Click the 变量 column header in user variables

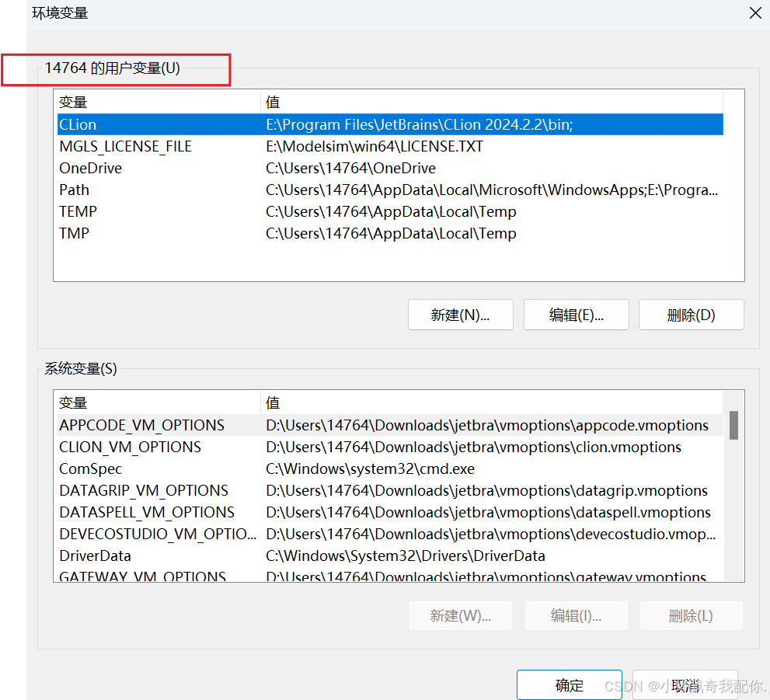[x=72, y=102]
